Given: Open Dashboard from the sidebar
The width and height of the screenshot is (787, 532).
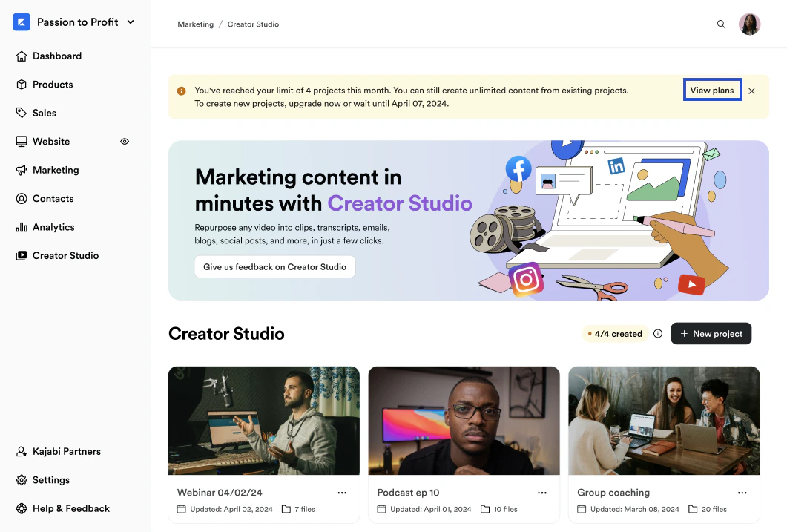Looking at the screenshot, I should [56, 56].
